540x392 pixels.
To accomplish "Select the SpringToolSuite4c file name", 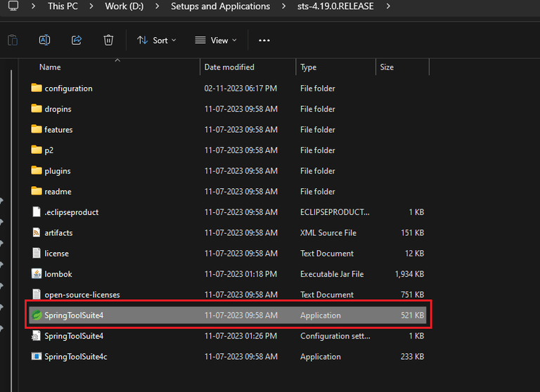I will tap(76, 357).
